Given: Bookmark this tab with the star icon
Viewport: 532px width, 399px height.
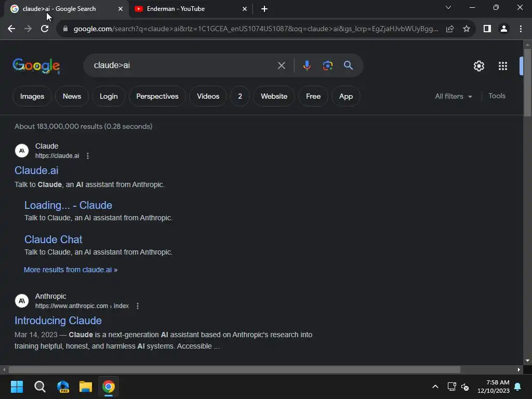Looking at the screenshot, I should pyautogui.click(x=467, y=29).
